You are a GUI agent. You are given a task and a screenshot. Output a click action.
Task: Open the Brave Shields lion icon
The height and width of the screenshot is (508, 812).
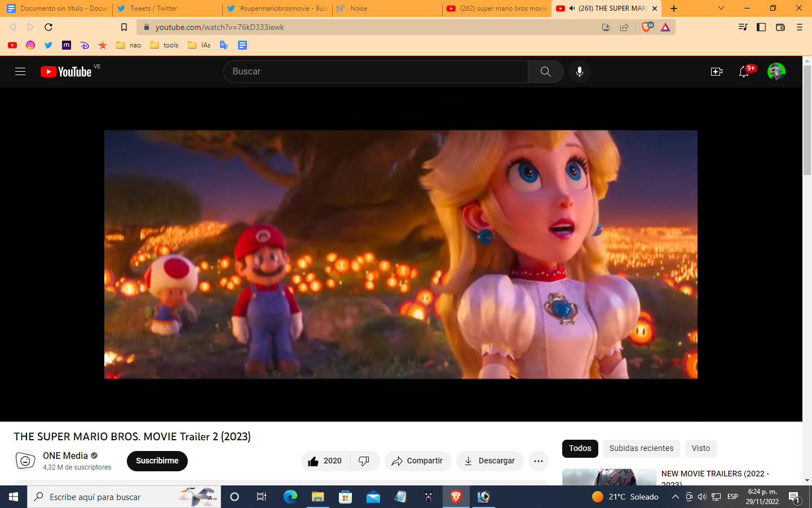coord(647,27)
